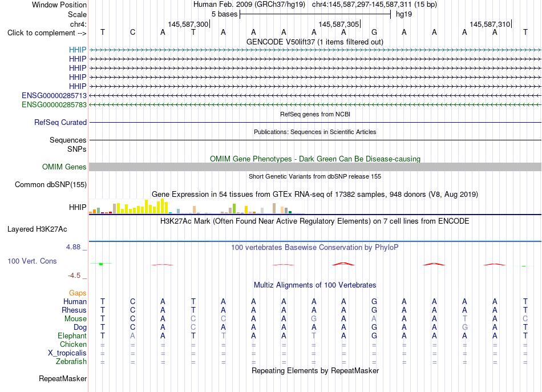Click the green PhyloP bar under first base
The image size is (542, 392).
(101, 264)
